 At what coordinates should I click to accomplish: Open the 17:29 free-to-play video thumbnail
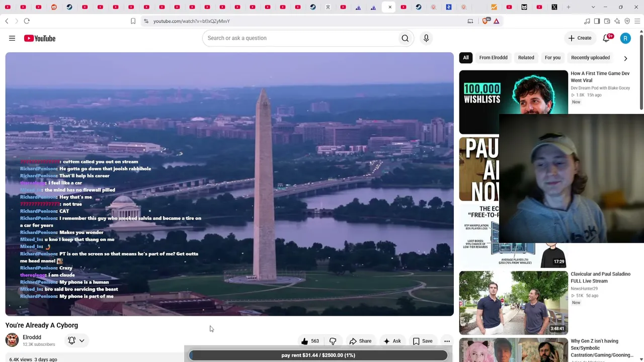(x=513, y=236)
